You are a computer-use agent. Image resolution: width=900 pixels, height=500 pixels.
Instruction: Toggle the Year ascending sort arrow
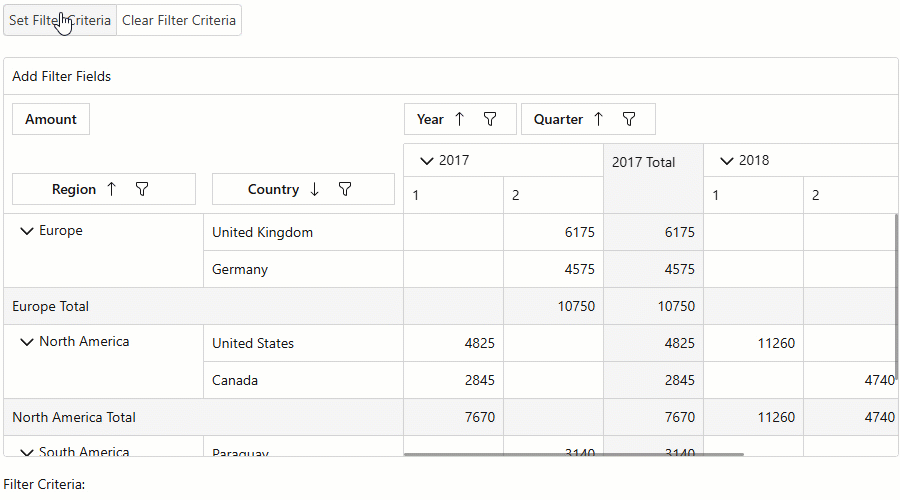[460, 119]
